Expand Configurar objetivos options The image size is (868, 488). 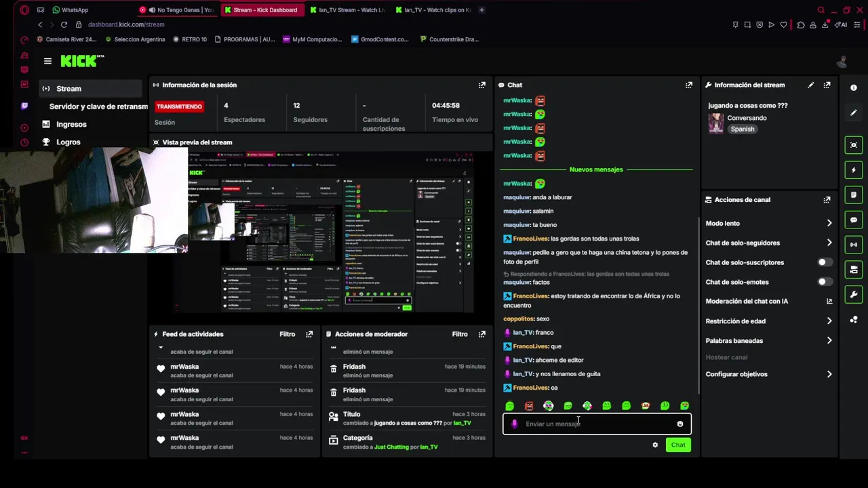(x=829, y=374)
